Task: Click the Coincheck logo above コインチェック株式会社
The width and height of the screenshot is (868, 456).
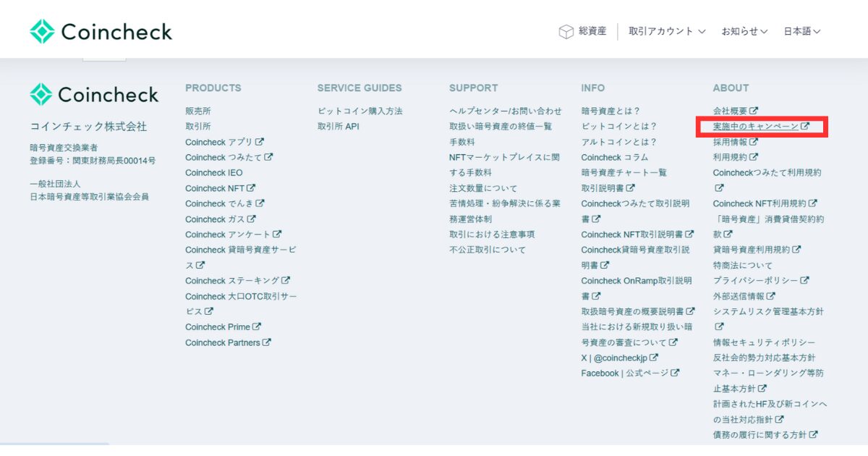Action: (94, 95)
